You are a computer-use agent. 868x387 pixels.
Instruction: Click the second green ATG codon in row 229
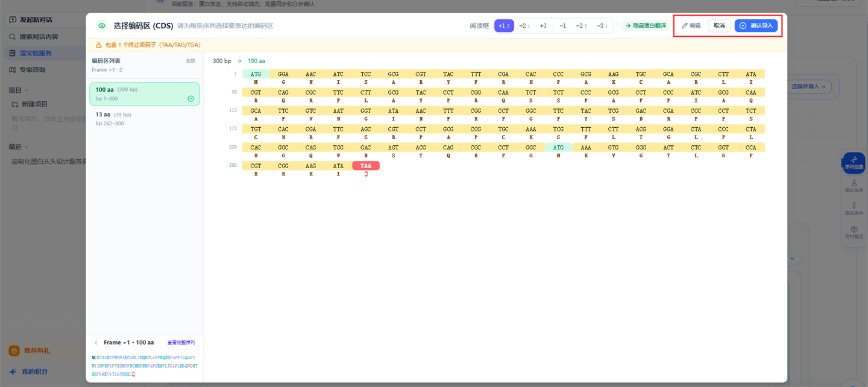[x=559, y=148]
